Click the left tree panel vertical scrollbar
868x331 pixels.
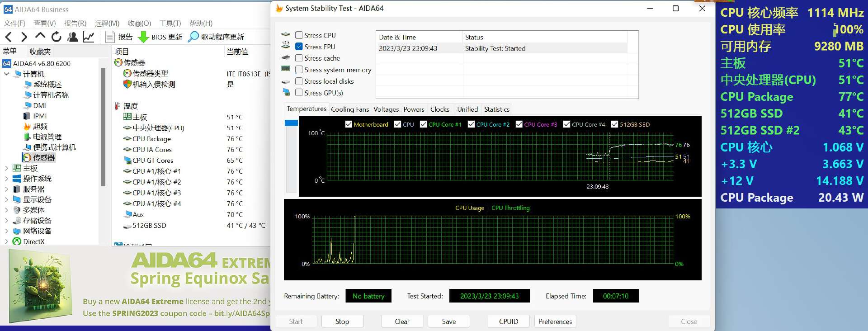pos(103,127)
